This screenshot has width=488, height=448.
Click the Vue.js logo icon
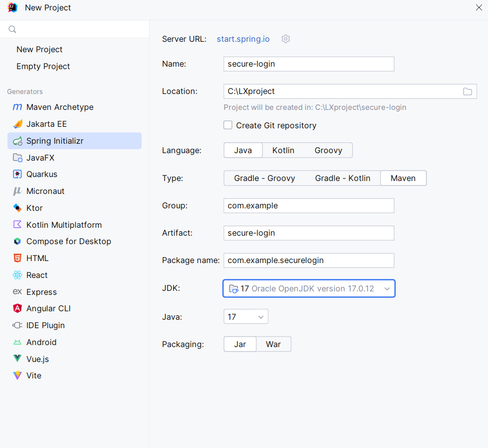(17, 358)
